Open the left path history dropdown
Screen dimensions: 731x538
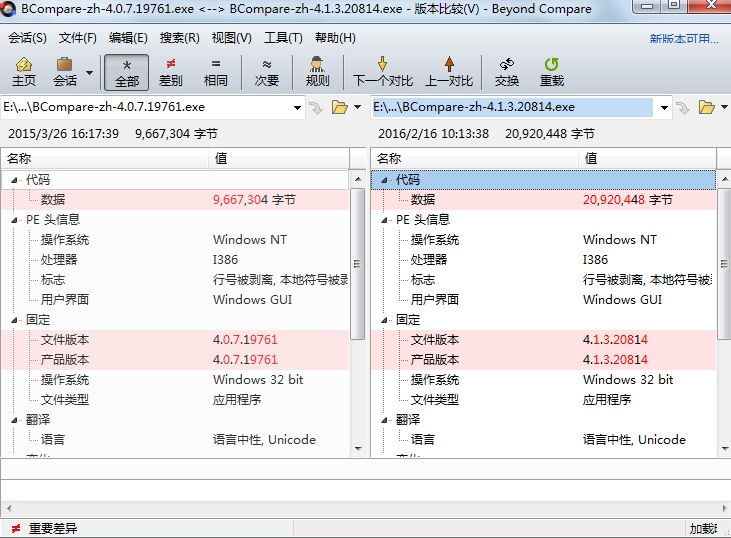[x=297, y=107]
